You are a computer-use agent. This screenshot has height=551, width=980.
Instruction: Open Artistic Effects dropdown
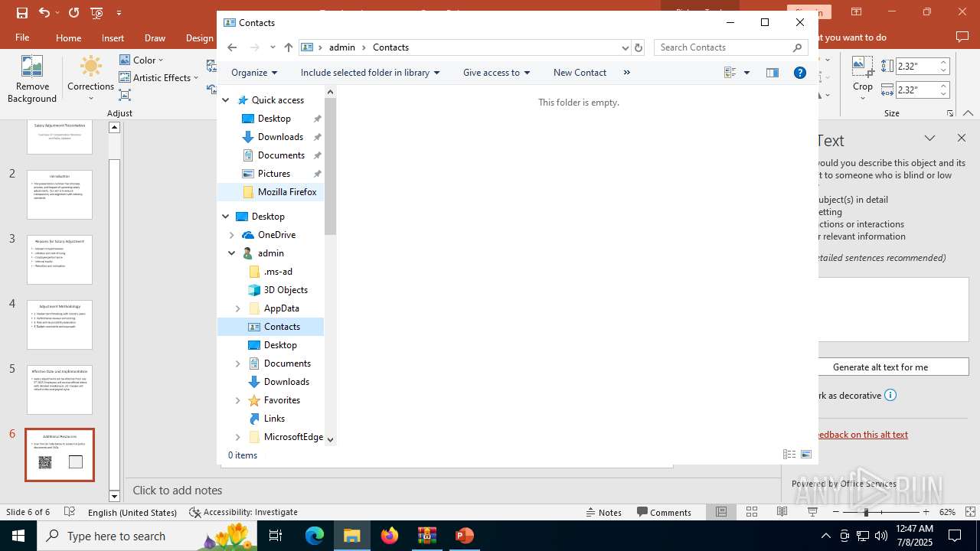[158, 77]
